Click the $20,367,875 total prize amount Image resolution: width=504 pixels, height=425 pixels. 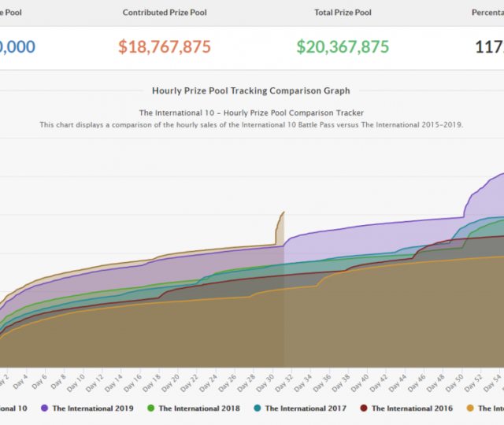point(343,46)
